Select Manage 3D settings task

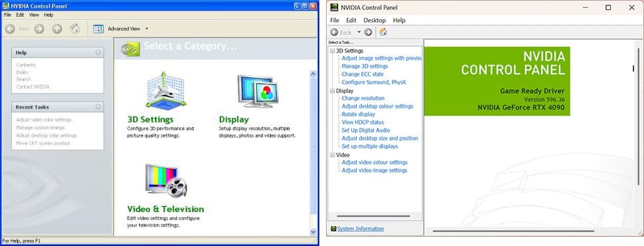pos(364,66)
